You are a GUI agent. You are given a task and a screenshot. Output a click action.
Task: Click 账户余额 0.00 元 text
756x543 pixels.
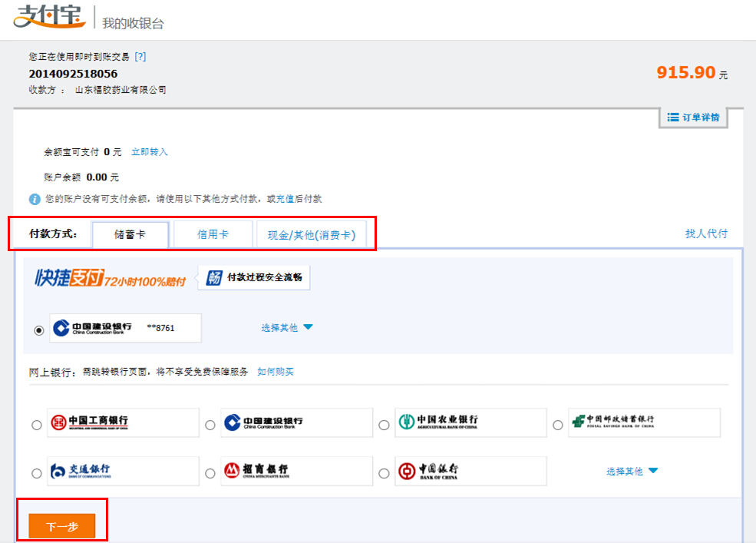81,177
